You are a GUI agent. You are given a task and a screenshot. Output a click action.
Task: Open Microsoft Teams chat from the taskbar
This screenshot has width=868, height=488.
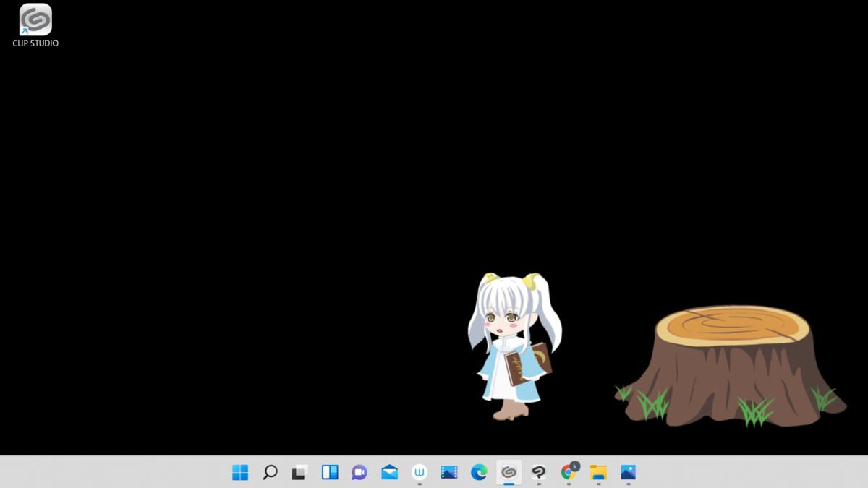click(x=359, y=472)
